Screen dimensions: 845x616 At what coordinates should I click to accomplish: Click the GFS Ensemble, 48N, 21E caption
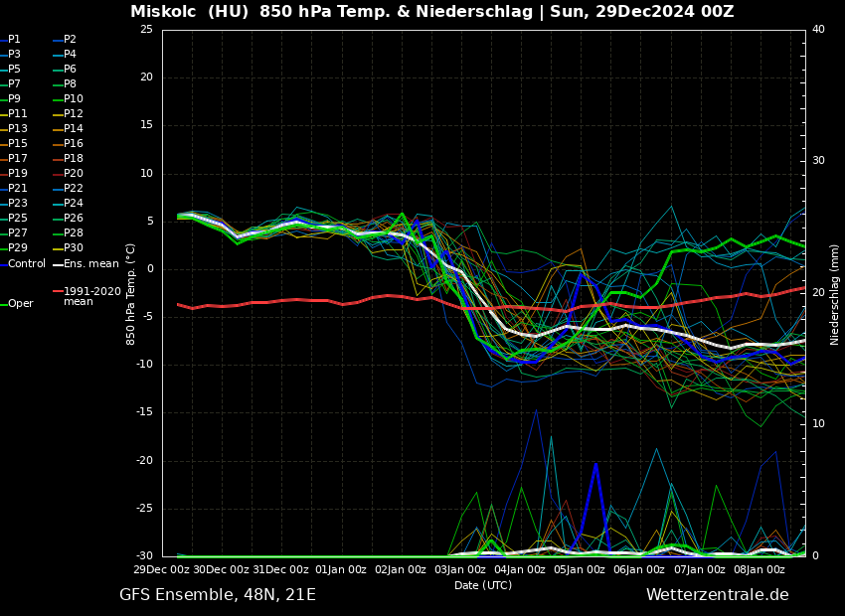[218, 595]
